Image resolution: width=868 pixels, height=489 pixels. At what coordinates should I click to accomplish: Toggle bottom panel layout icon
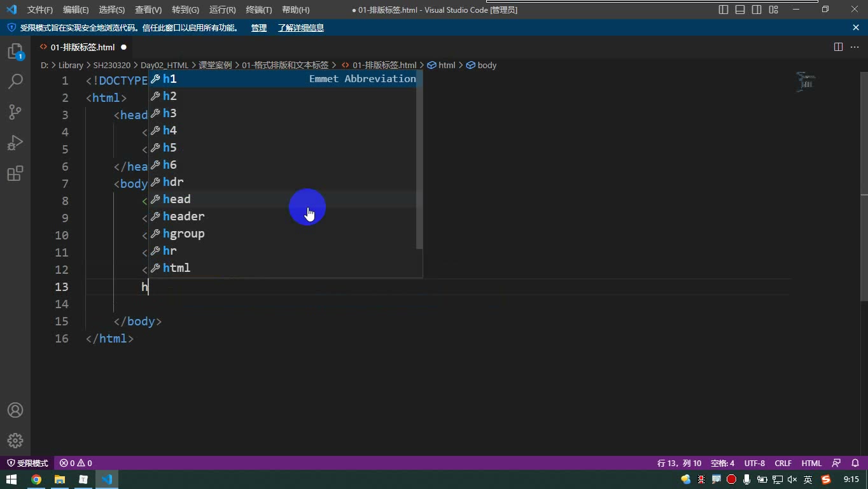(x=740, y=10)
